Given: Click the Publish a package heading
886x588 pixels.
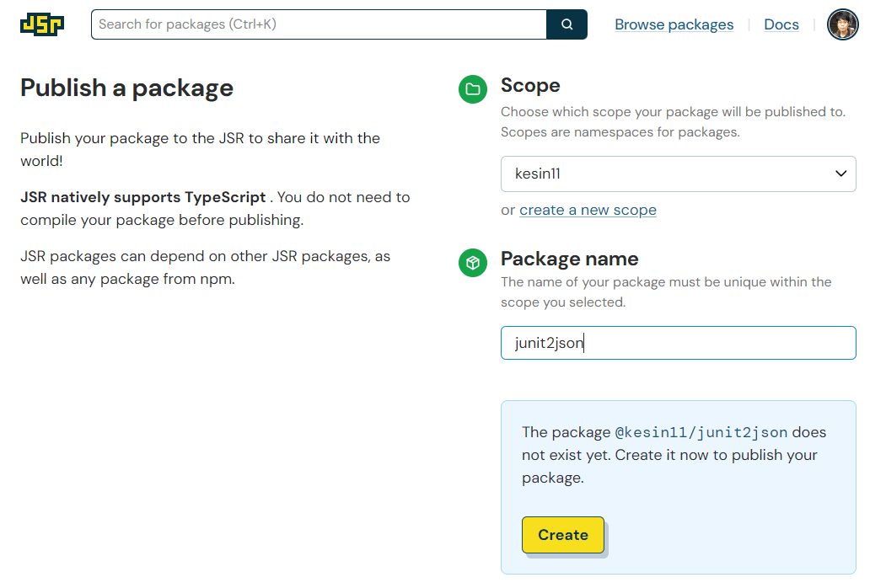Looking at the screenshot, I should pyautogui.click(x=126, y=88).
